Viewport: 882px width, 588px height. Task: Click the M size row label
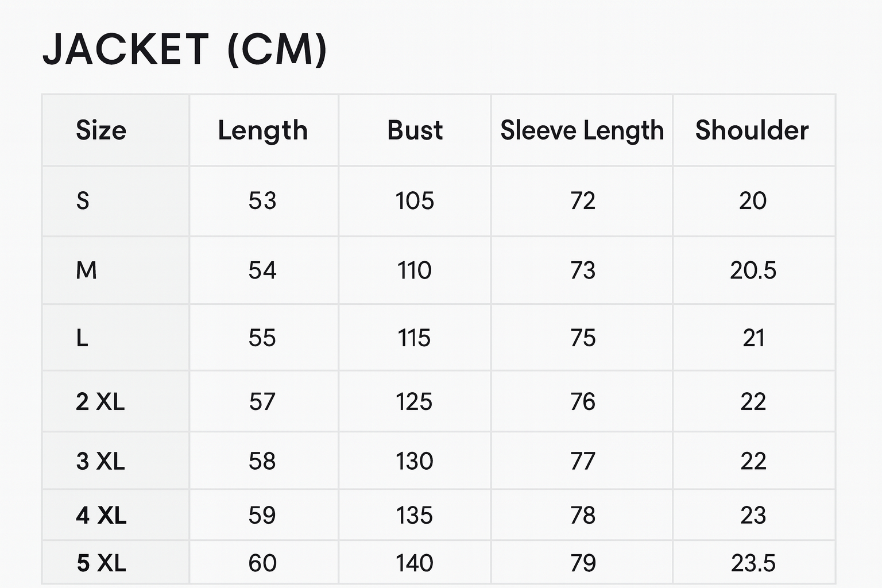click(86, 270)
